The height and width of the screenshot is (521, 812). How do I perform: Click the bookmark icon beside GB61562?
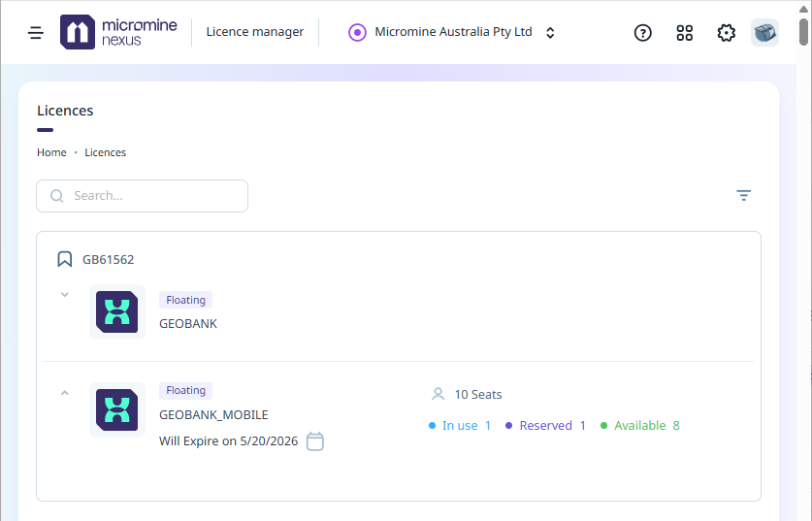(x=65, y=259)
